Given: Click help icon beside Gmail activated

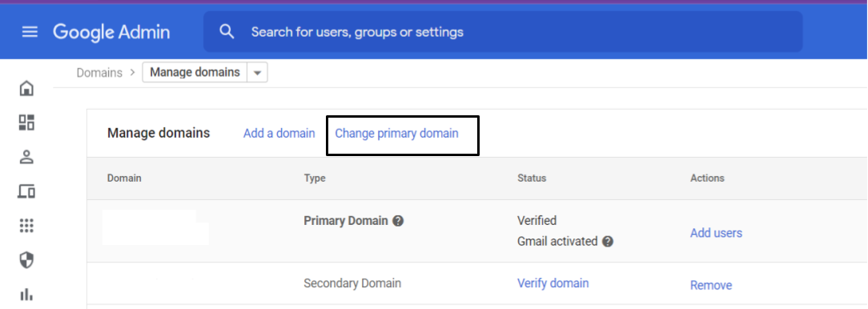Looking at the screenshot, I should point(608,242).
